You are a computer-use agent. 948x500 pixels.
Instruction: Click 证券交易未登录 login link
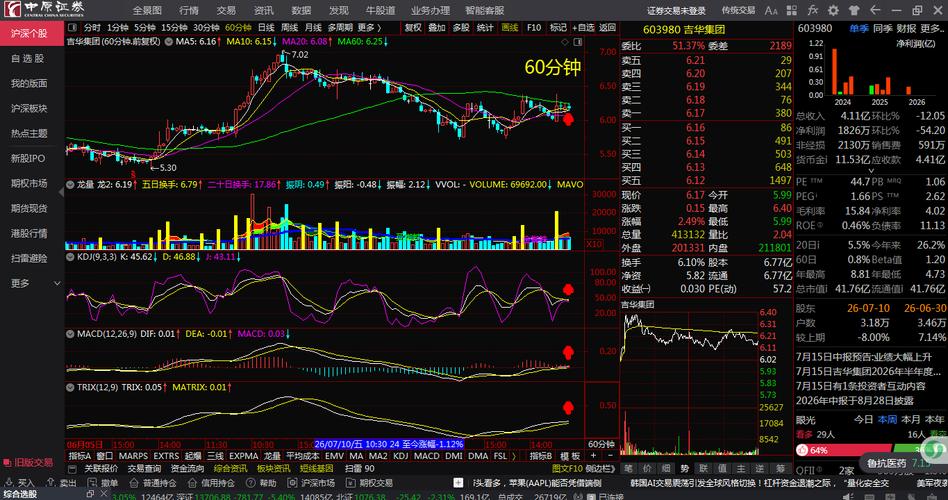click(677, 10)
